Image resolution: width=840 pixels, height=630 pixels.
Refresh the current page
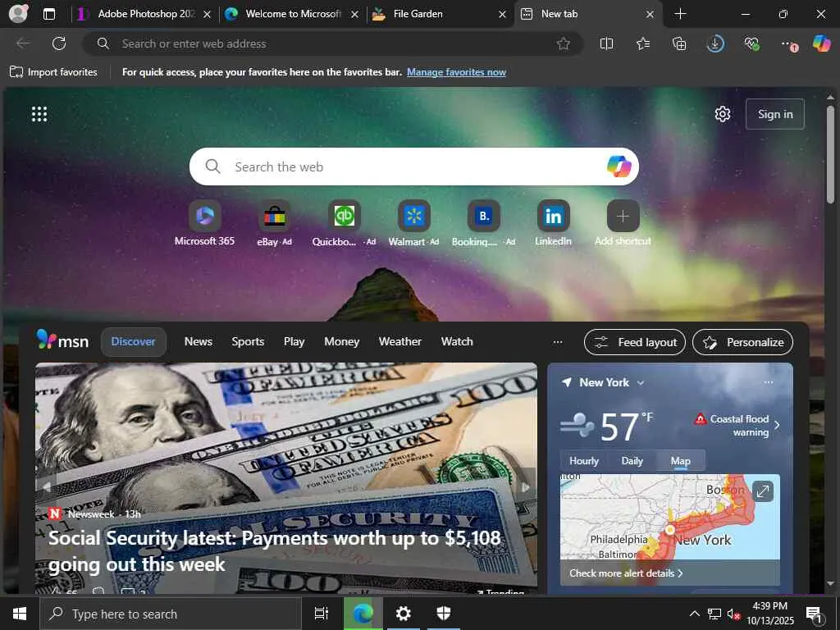[59, 43]
